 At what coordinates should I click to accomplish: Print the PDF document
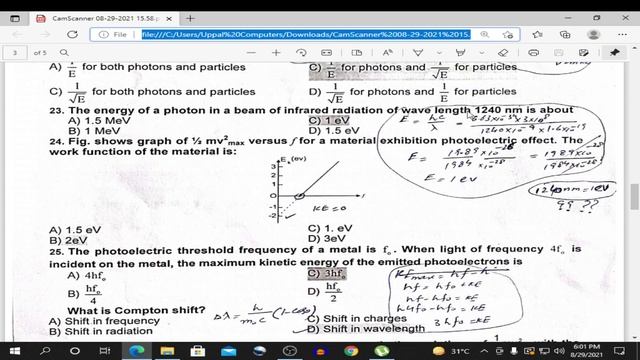[533, 53]
